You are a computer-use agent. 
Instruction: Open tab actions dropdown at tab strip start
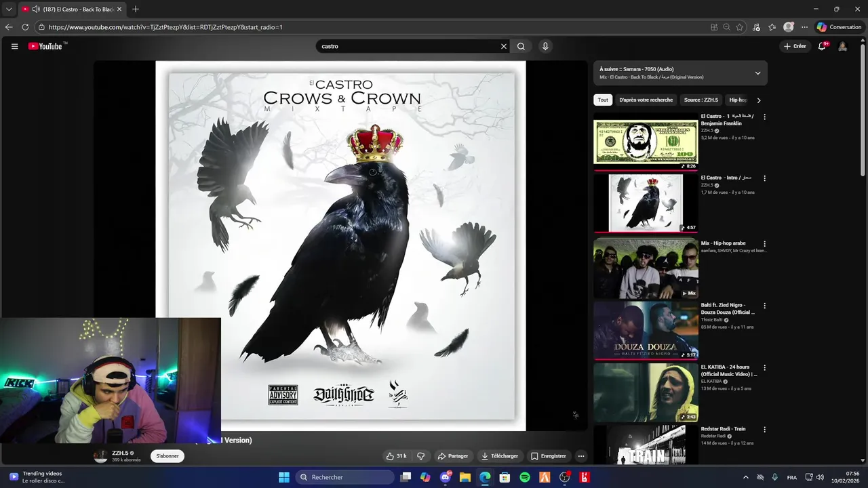(x=9, y=9)
